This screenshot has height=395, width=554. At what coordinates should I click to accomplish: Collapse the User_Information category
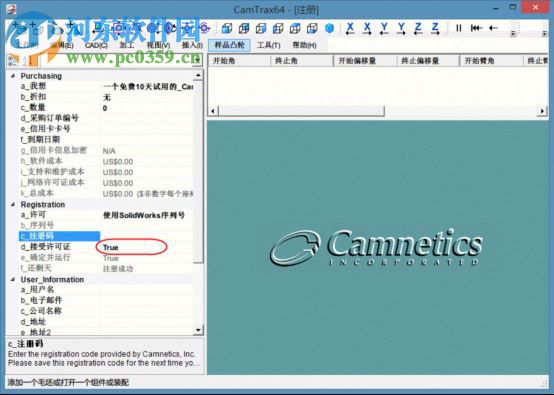click(13, 279)
